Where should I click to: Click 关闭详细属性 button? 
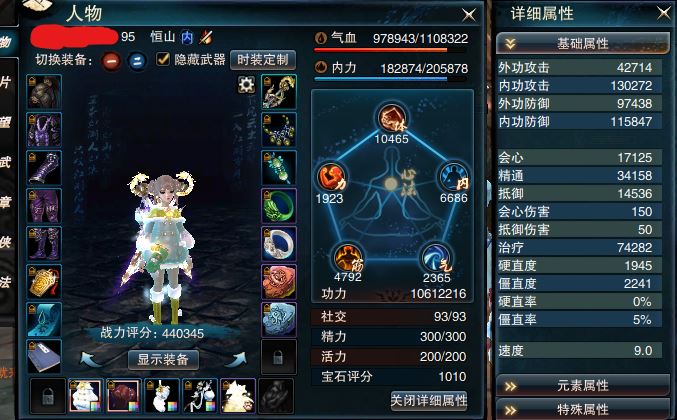coord(429,401)
